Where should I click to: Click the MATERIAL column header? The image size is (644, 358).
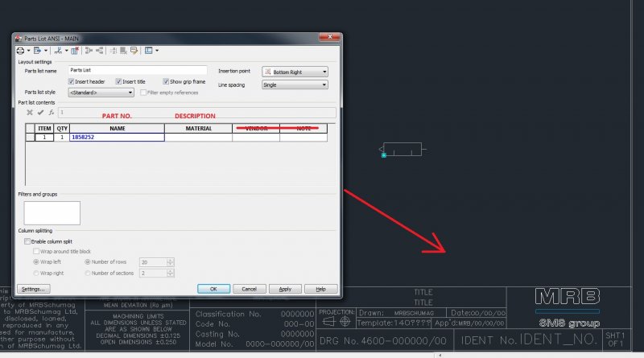(x=198, y=129)
